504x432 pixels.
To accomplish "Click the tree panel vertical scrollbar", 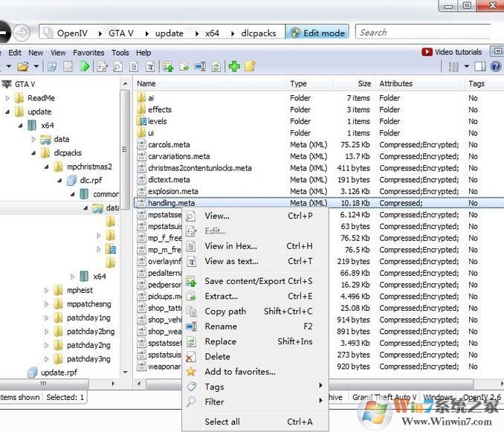I will pos(125,149).
